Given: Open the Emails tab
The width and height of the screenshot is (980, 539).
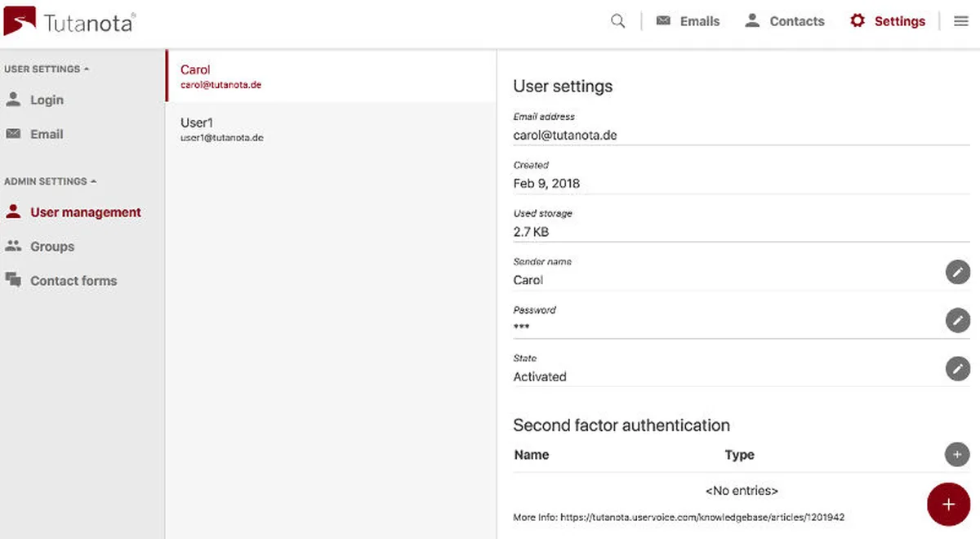Looking at the screenshot, I should (688, 21).
